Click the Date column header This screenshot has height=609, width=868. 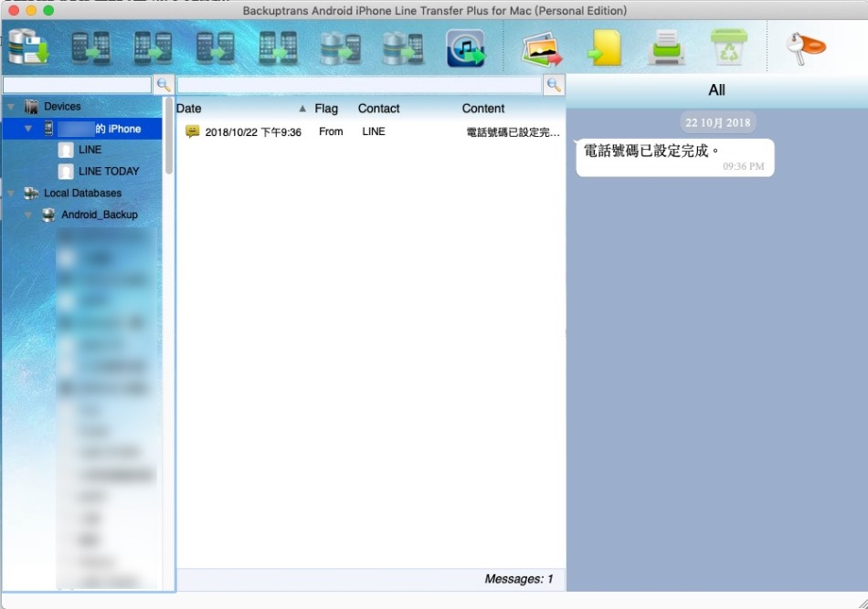click(189, 109)
